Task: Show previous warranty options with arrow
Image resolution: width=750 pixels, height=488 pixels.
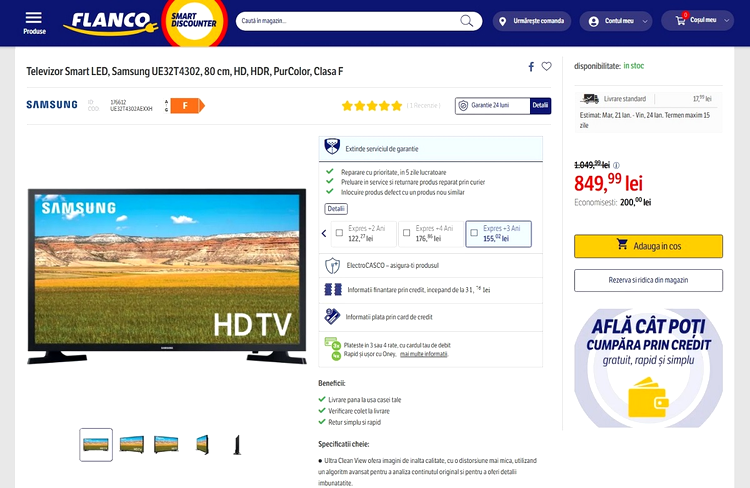Action: (x=324, y=233)
